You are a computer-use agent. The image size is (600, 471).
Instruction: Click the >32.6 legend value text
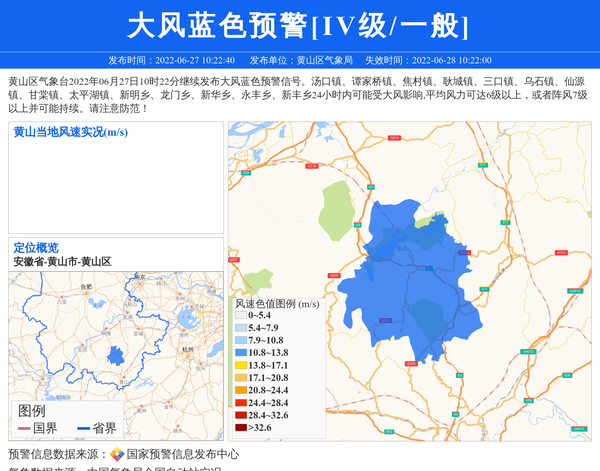tap(260, 427)
